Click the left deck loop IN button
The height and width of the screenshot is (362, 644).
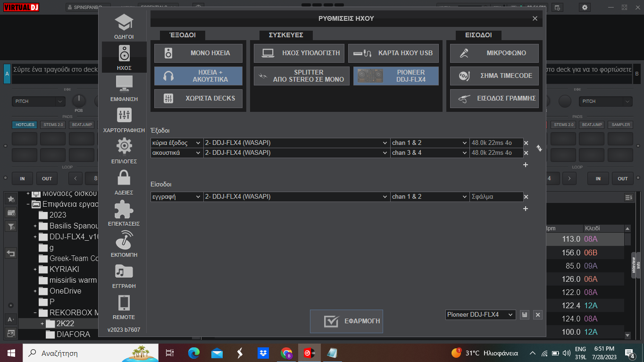[x=22, y=178]
